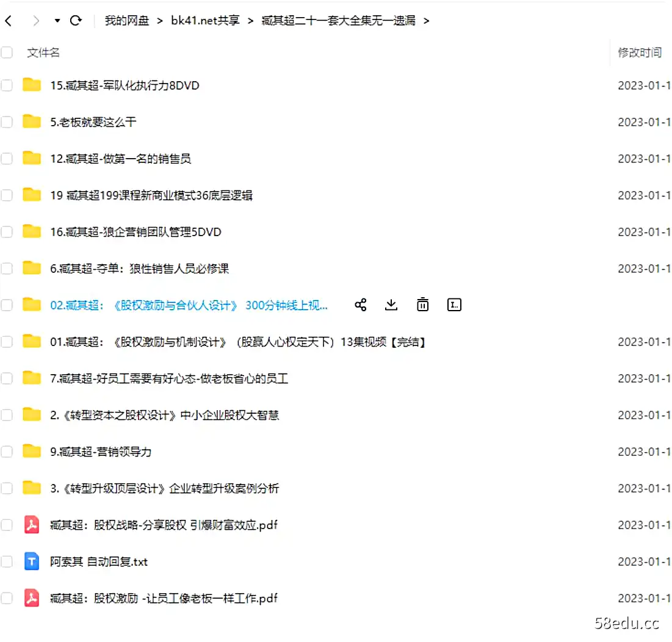672x642 pixels.
Task: Navigate back with the back arrow
Action: (9, 20)
